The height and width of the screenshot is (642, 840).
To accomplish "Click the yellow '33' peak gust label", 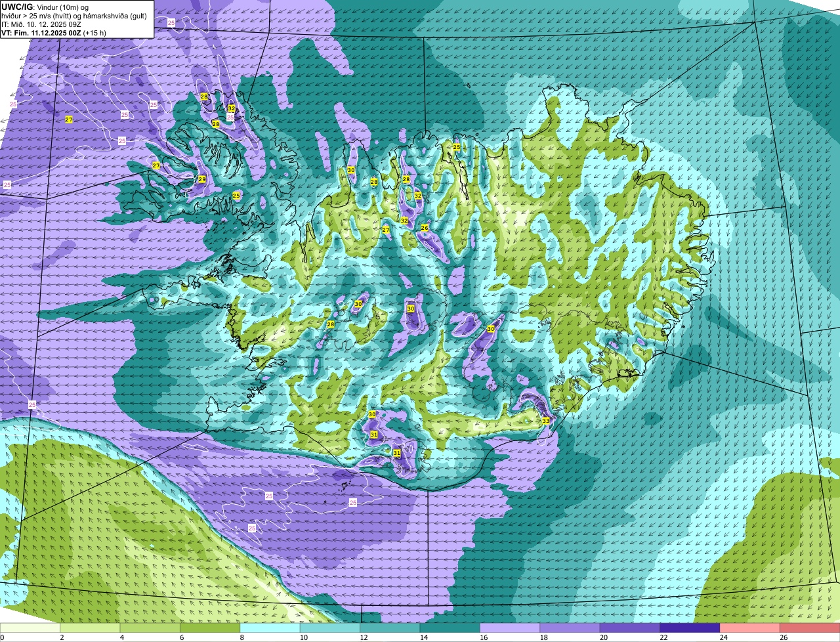I will click(546, 421).
